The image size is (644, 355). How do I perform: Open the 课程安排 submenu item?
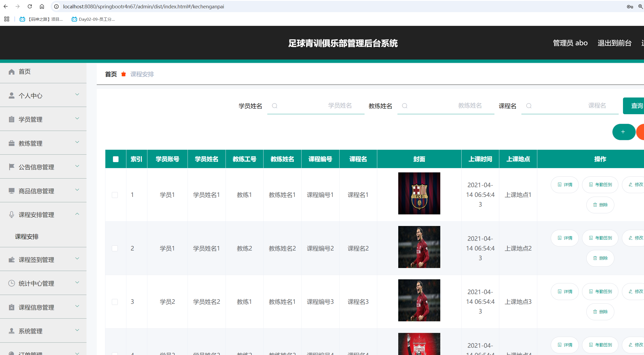(27, 236)
